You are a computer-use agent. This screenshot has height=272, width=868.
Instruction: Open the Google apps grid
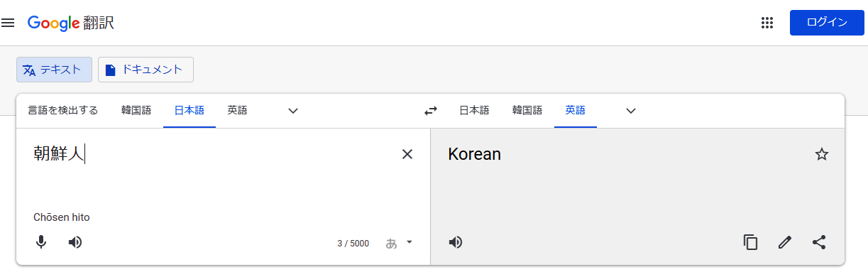click(x=767, y=23)
